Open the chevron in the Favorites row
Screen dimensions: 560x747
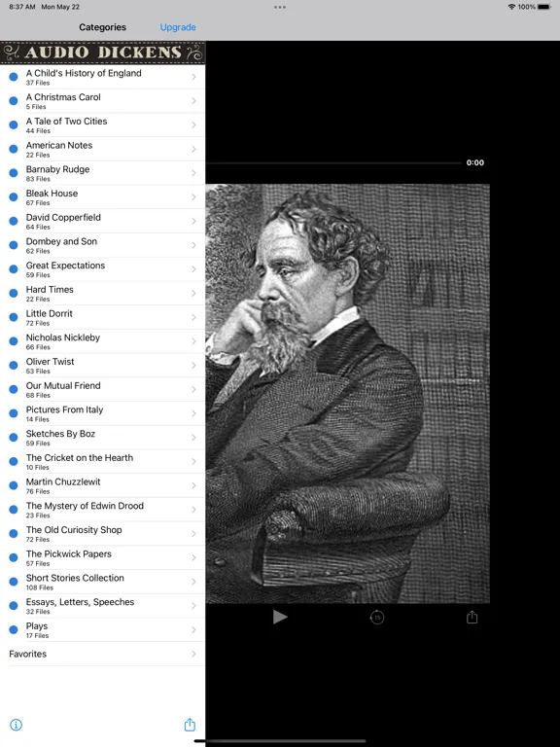tap(193, 654)
